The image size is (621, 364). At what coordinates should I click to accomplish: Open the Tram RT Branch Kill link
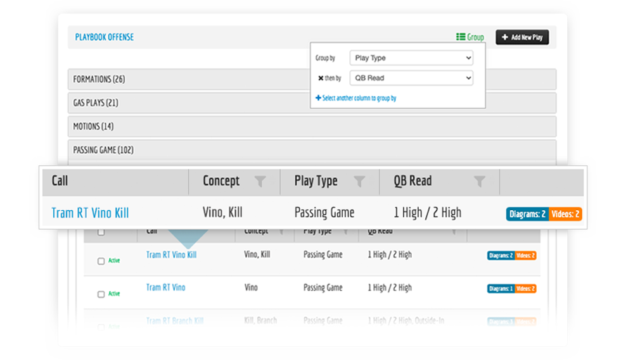pos(175,321)
